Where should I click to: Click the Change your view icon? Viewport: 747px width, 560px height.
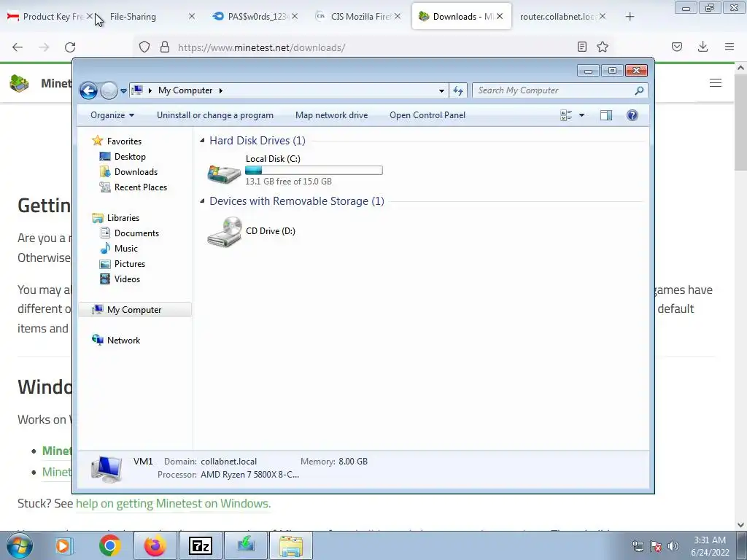[x=566, y=115]
